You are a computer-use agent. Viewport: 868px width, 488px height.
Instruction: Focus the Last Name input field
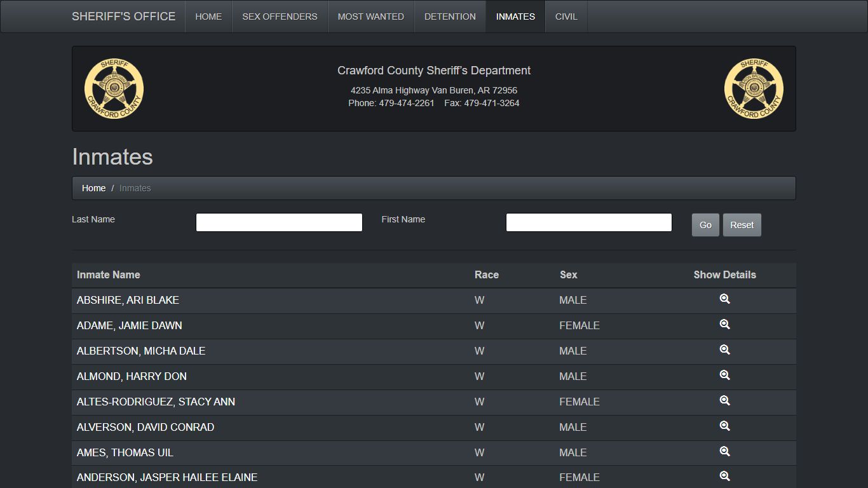(279, 222)
